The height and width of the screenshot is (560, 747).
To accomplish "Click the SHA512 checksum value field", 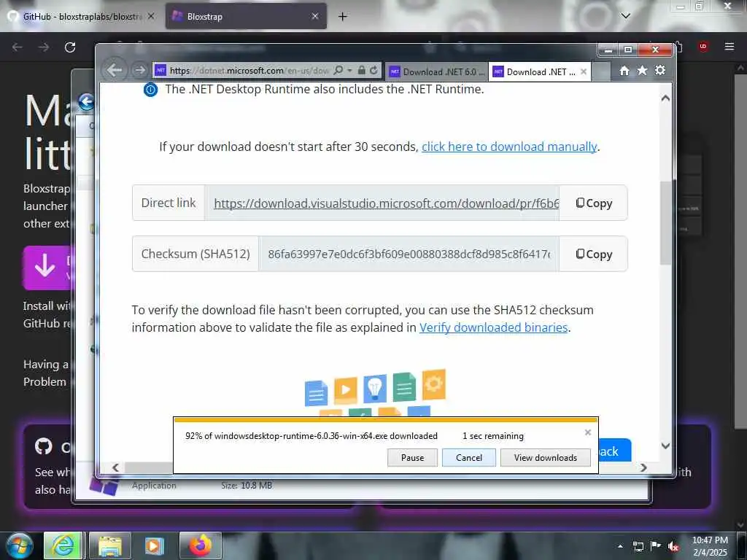I will (409, 254).
